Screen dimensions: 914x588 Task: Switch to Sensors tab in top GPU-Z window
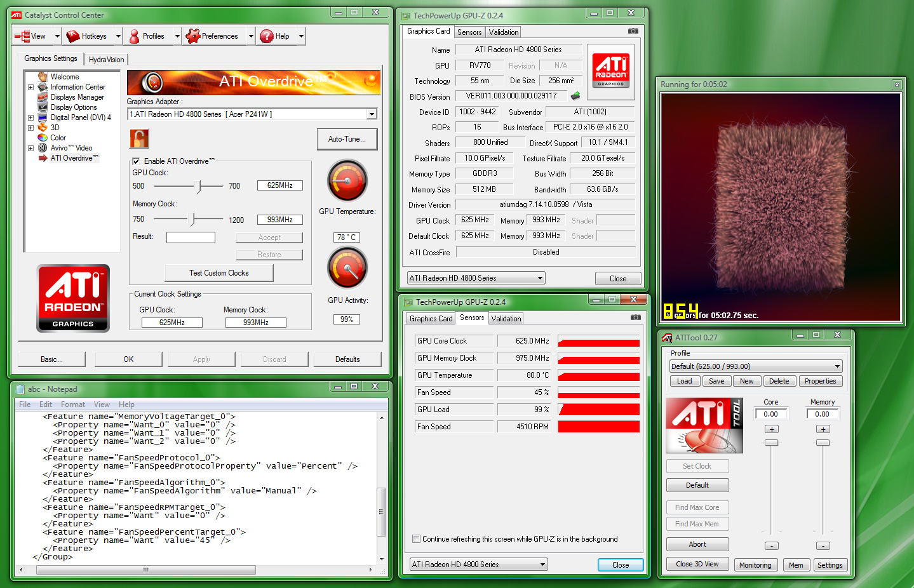tap(469, 32)
